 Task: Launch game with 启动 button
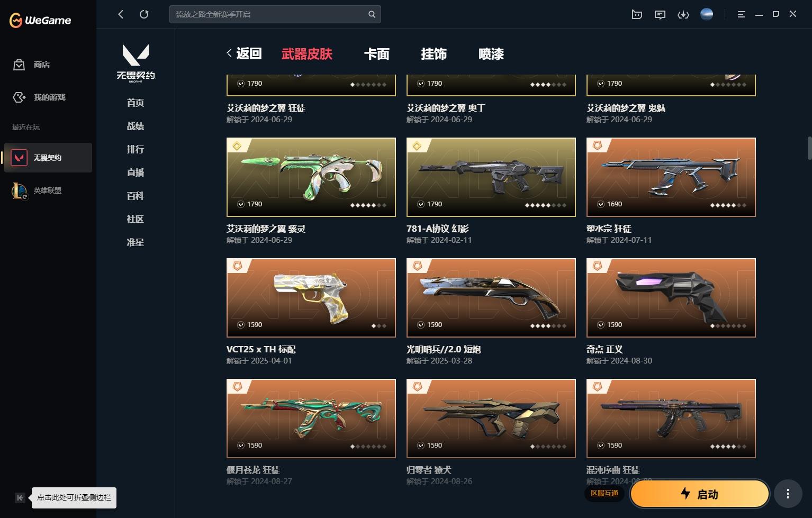(x=699, y=494)
